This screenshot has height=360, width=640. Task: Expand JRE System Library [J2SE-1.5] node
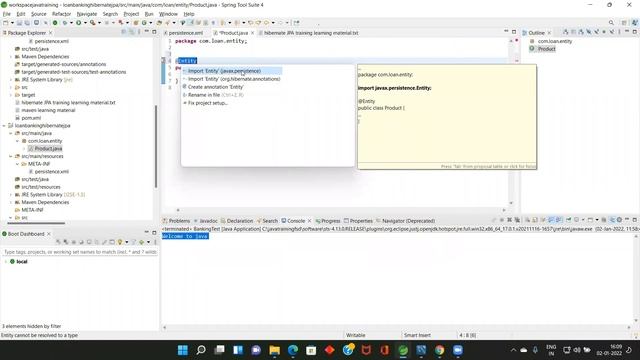pos(11,195)
